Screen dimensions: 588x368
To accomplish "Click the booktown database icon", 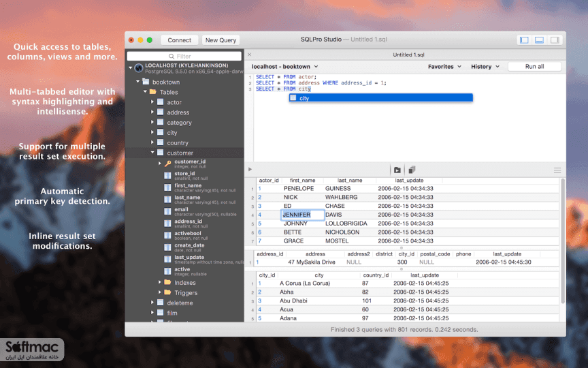I will tap(146, 82).
